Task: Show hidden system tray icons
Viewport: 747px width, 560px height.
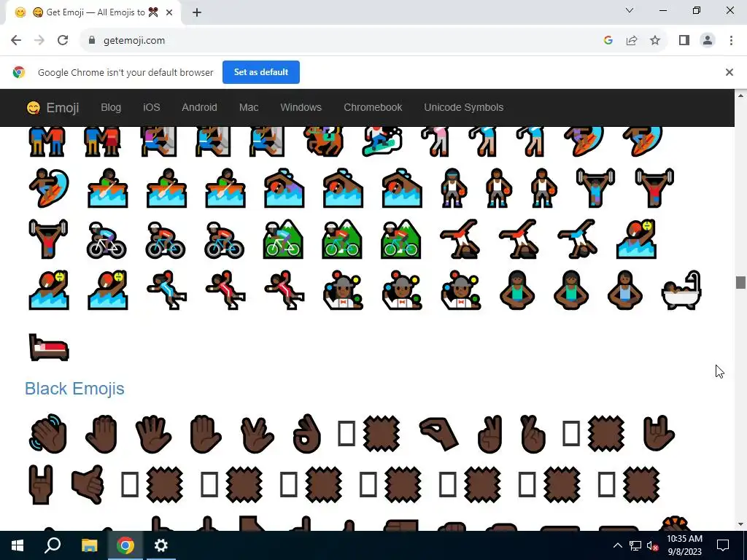Action: (617, 545)
